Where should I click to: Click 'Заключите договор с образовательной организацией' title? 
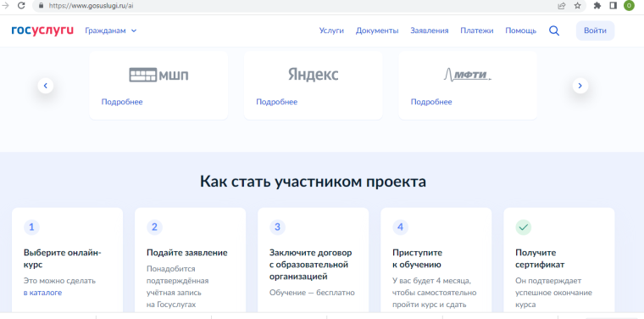tap(310, 265)
